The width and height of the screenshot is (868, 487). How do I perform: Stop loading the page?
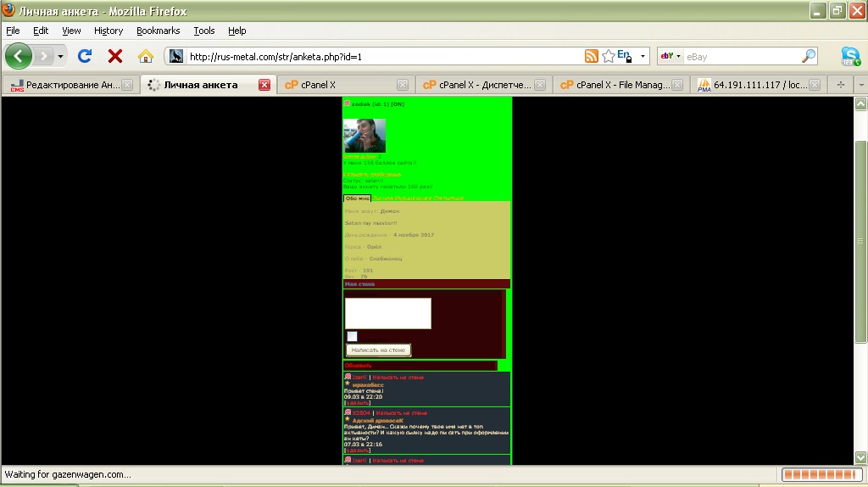[115, 56]
